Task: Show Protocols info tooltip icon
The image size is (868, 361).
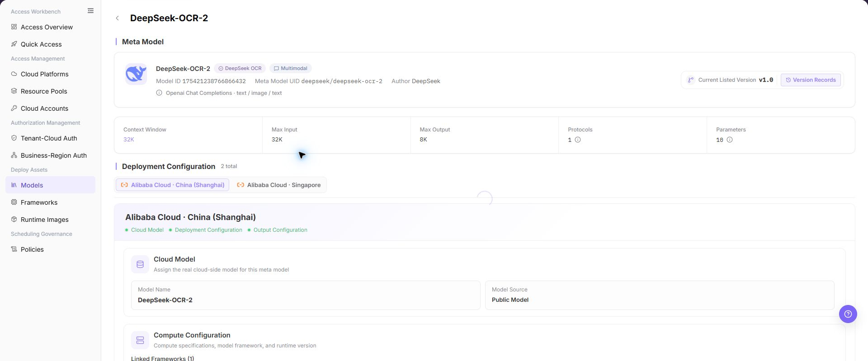Action: (578, 140)
